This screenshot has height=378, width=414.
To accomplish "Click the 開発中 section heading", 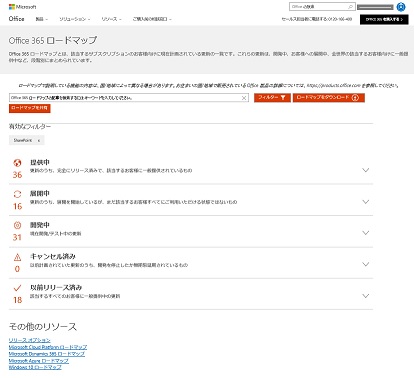I will click(x=40, y=225).
